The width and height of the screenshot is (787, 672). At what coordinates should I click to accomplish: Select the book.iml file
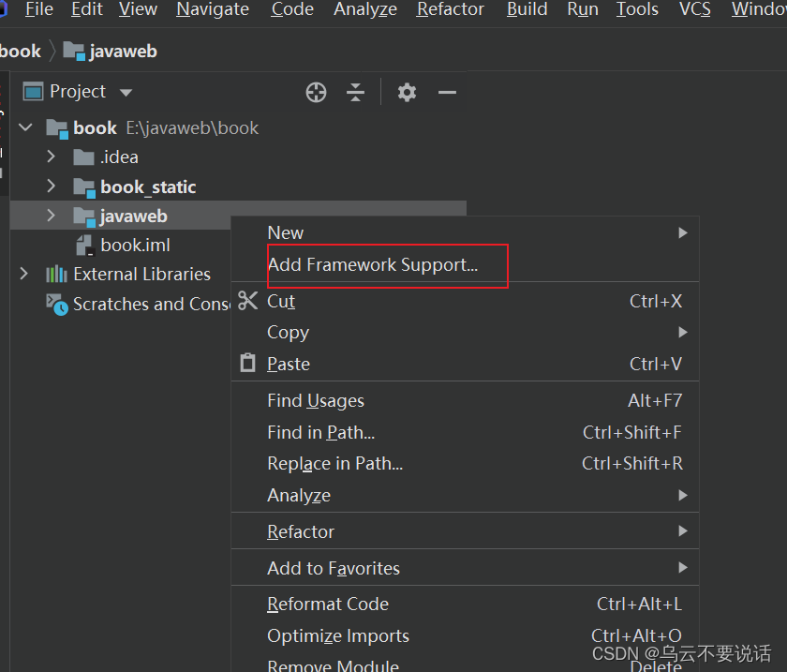click(135, 246)
